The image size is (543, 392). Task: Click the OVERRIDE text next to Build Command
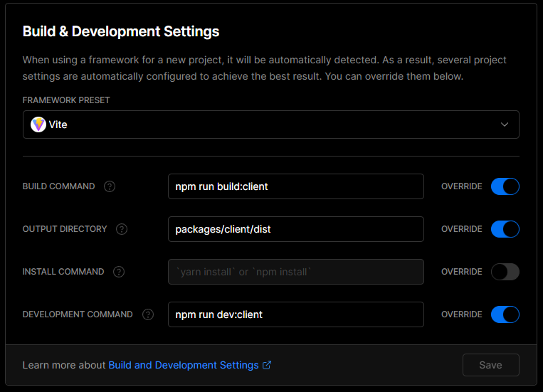click(x=462, y=186)
